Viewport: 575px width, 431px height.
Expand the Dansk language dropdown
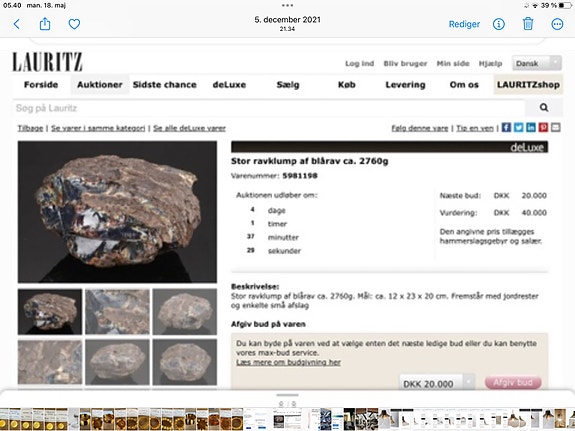tap(537, 63)
